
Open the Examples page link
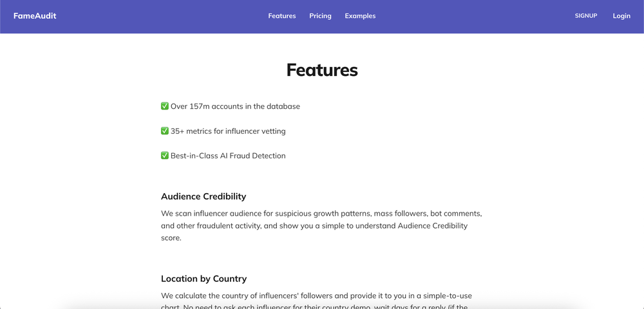point(360,16)
